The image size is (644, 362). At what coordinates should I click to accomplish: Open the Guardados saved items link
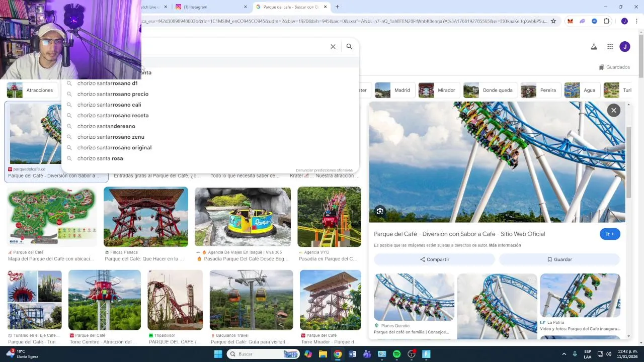(614, 67)
